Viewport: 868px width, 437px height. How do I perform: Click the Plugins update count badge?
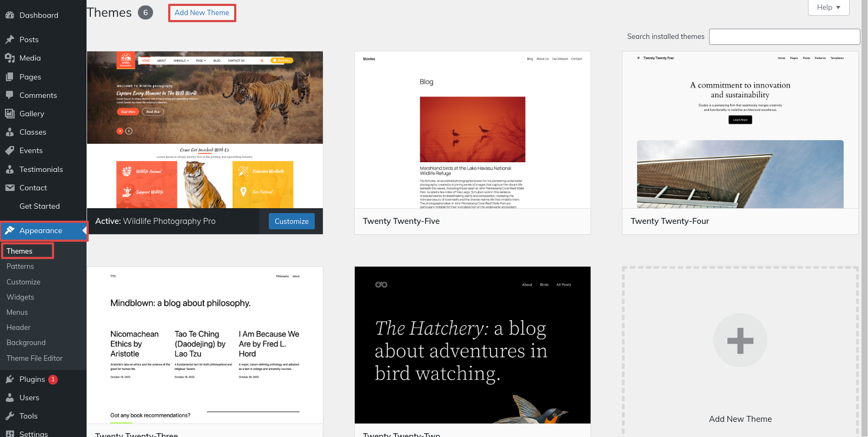click(53, 380)
